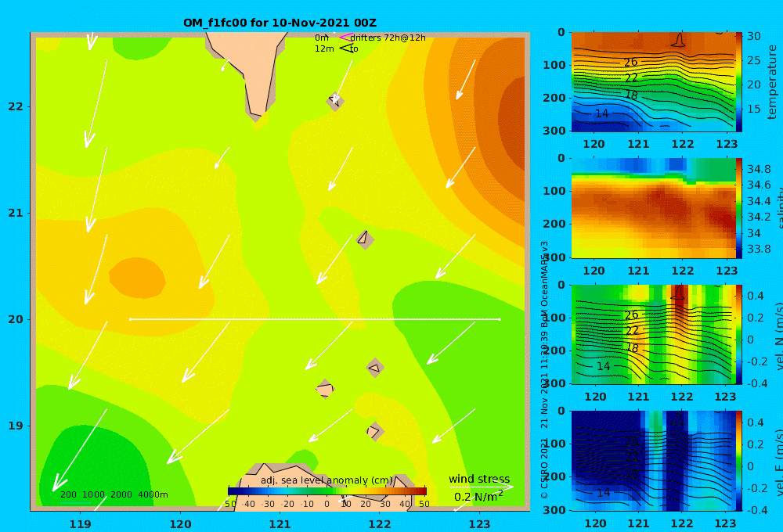Click the '© CSIRO 2021' vertical copyright text
The image size is (783, 532).
544,468
